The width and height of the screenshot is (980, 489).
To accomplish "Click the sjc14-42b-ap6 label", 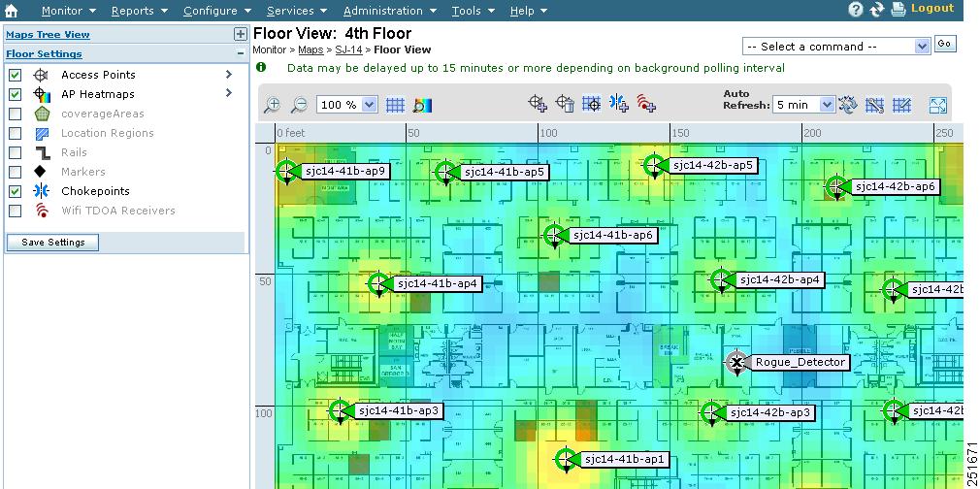I will pos(895,186).
